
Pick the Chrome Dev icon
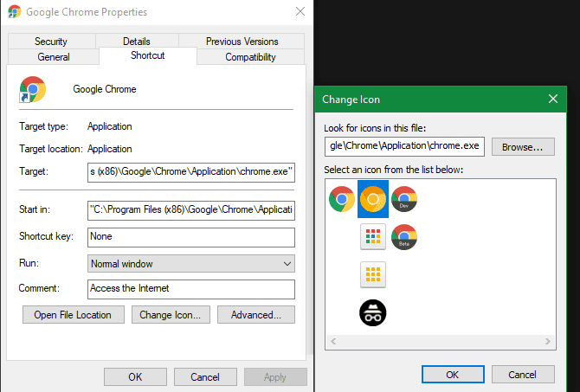pyautogui.click(x=404, y=199)
